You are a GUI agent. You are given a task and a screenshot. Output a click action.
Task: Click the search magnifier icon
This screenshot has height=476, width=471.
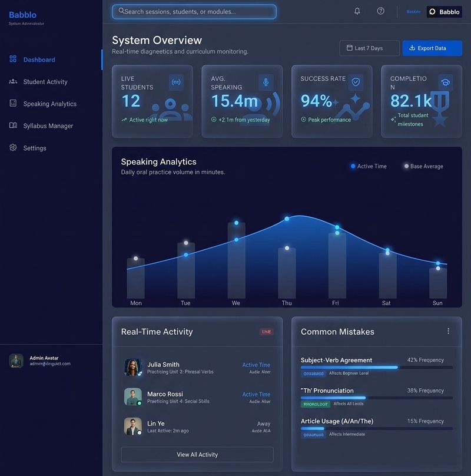click(121, 11)
